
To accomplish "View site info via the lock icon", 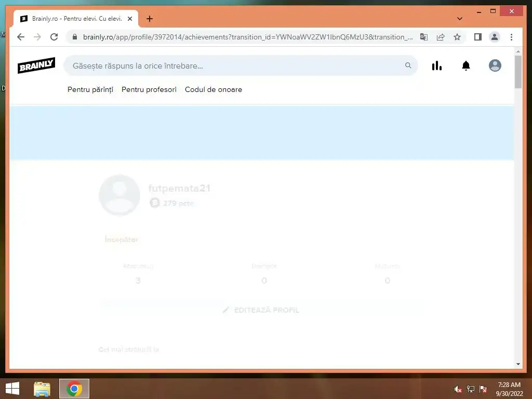I will (x=75, y=37).
